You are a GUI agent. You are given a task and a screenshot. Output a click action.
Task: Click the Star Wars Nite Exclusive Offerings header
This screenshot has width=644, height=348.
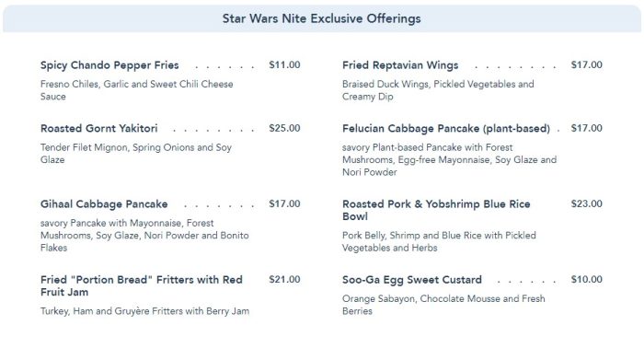pyautogui.click(x=322, y=18)
